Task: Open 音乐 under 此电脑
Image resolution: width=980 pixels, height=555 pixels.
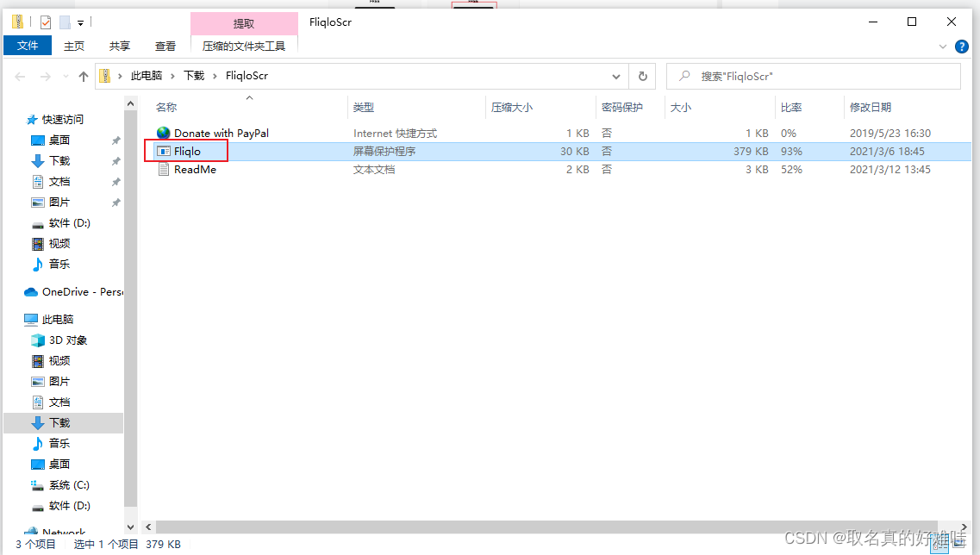Action: [x=59, y=443]
